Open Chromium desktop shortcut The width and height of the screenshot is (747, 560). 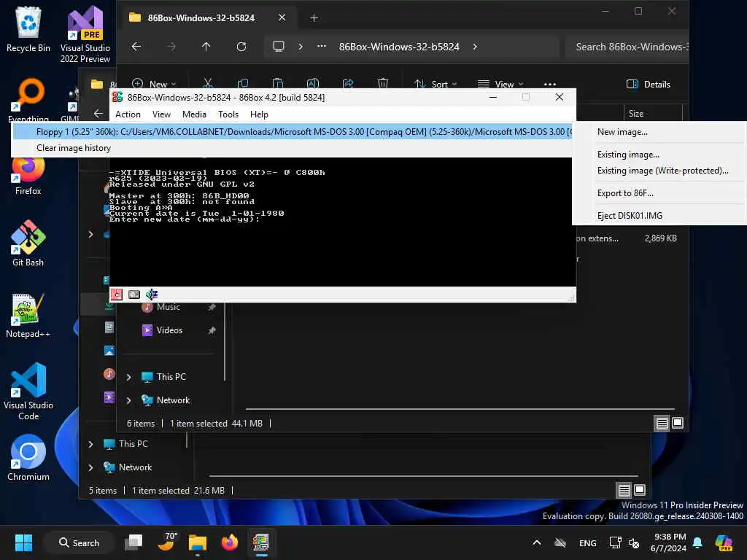[x=28, y=458]
